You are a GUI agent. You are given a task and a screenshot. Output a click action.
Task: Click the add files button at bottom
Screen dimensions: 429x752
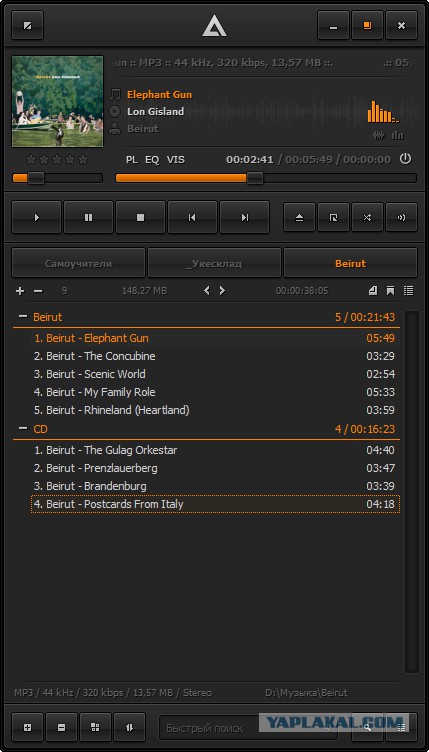(27, 728)
